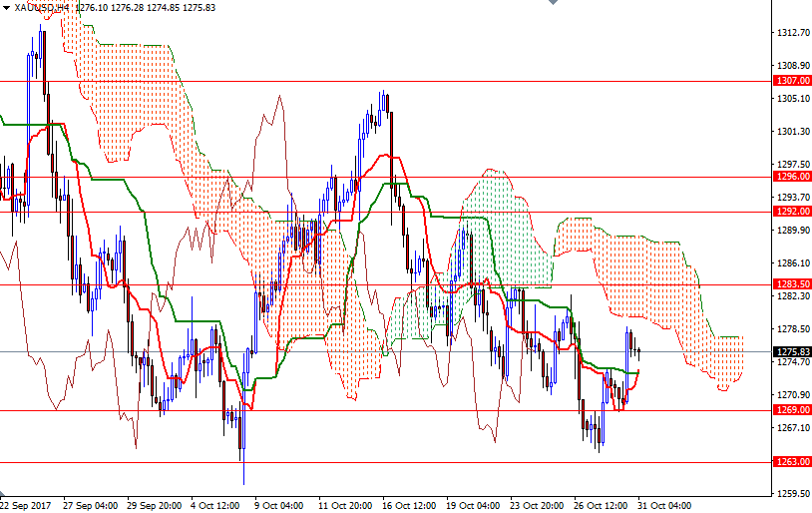Click the 1286.10 price scale value

coord(793,263)
